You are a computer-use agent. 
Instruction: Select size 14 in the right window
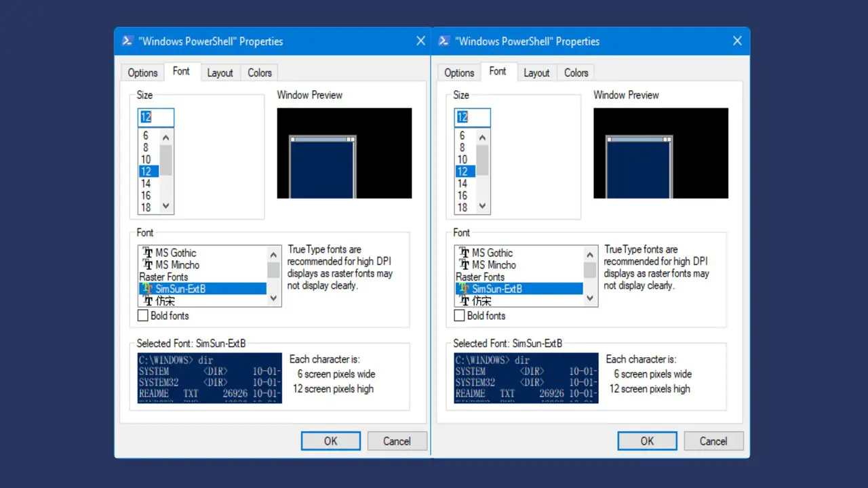point(465,184)
